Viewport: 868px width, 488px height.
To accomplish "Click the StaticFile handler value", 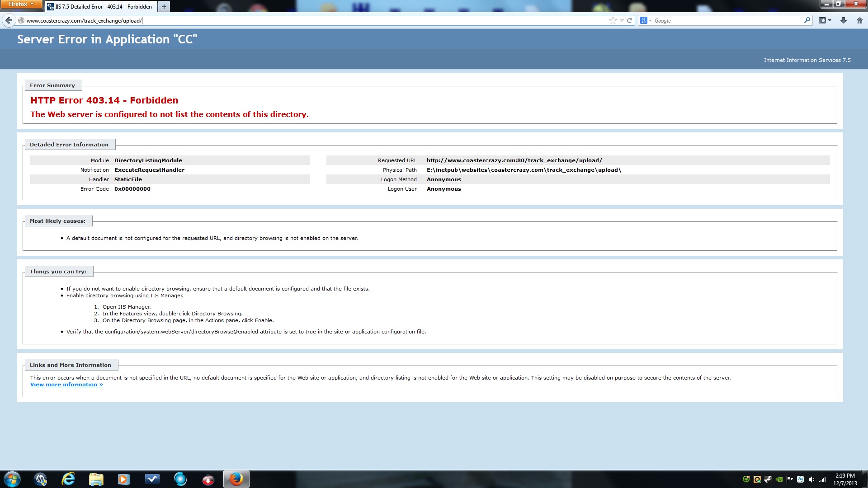I will tap(128, 179).
